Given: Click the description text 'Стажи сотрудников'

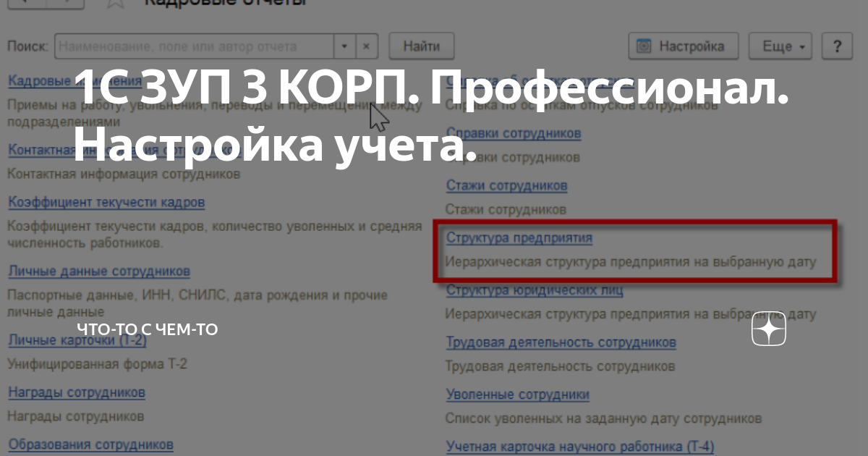Looking at the screenshot, I should pyautogui.click(x=506, y=210).
